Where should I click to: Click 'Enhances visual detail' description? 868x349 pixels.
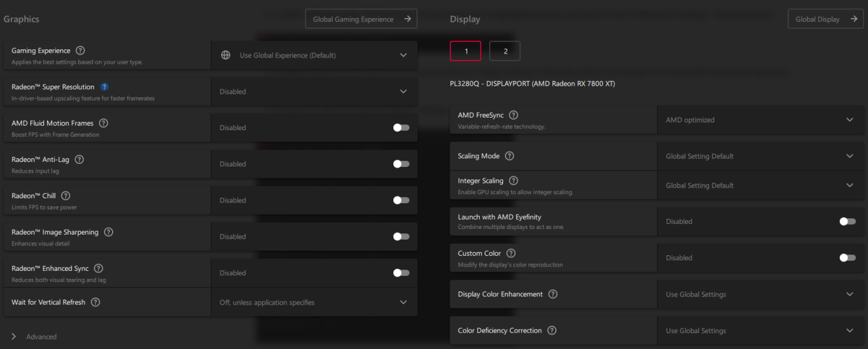click(x=40, y=243)
